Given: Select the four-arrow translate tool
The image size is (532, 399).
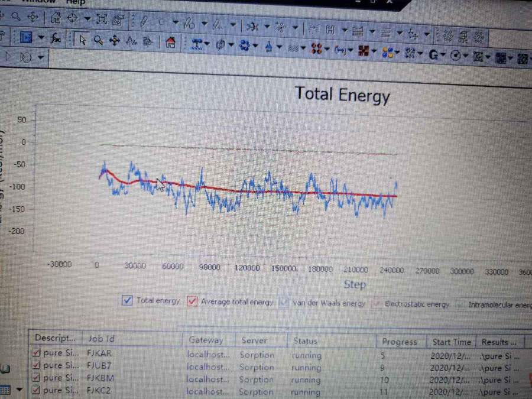Looking at the screenshot, I should tap(114, 40).
